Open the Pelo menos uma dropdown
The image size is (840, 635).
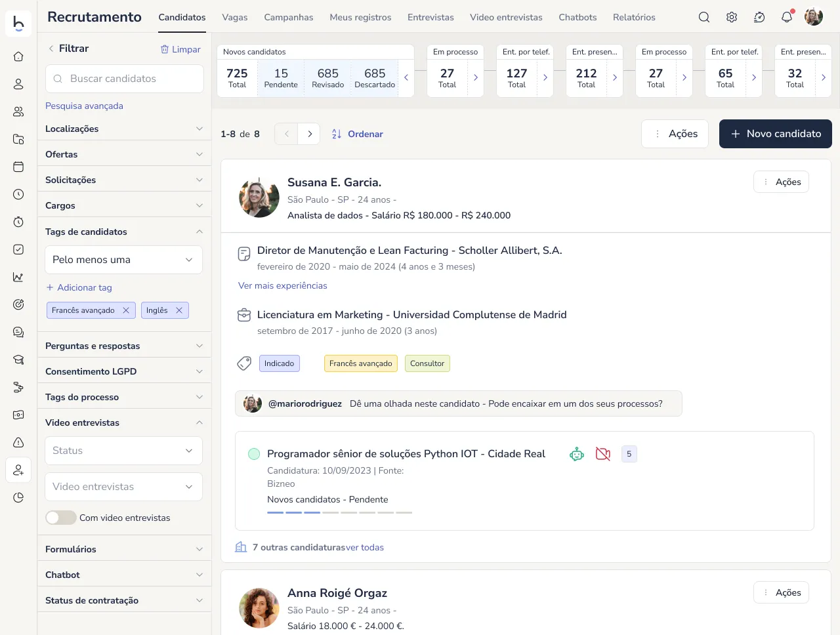point(124,260)
